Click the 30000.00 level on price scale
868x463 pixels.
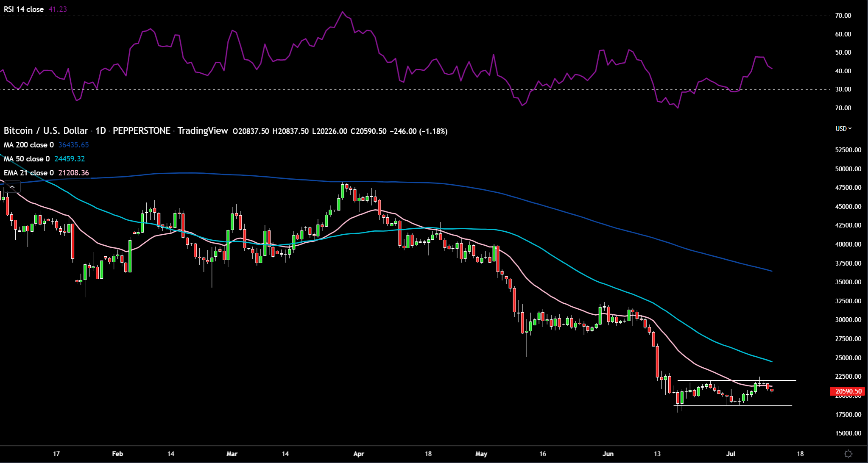848,320
